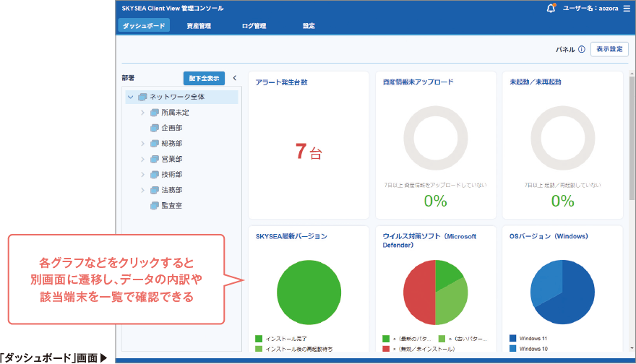The image size is (636, 364).
Task: Open the hamburger menu icon
Action: pyautogui.click(x=626, y=9)
